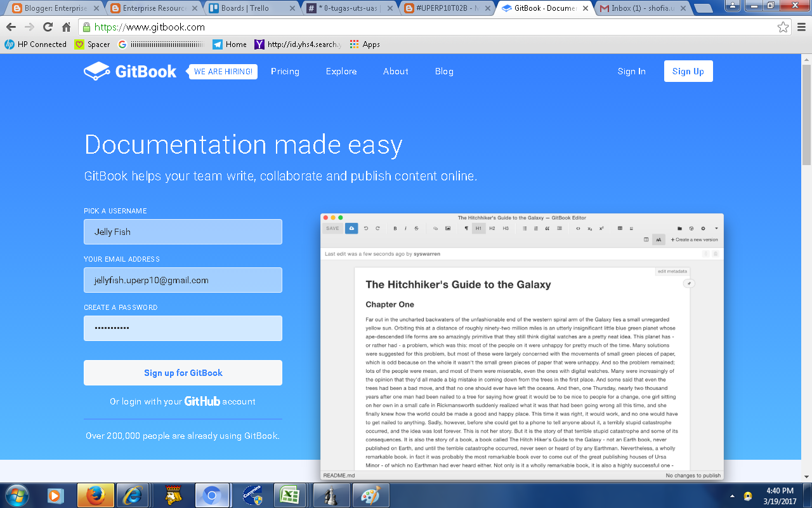Open the About page
Image resolution: width=812 pixels, height=508 pixels.
396,71
